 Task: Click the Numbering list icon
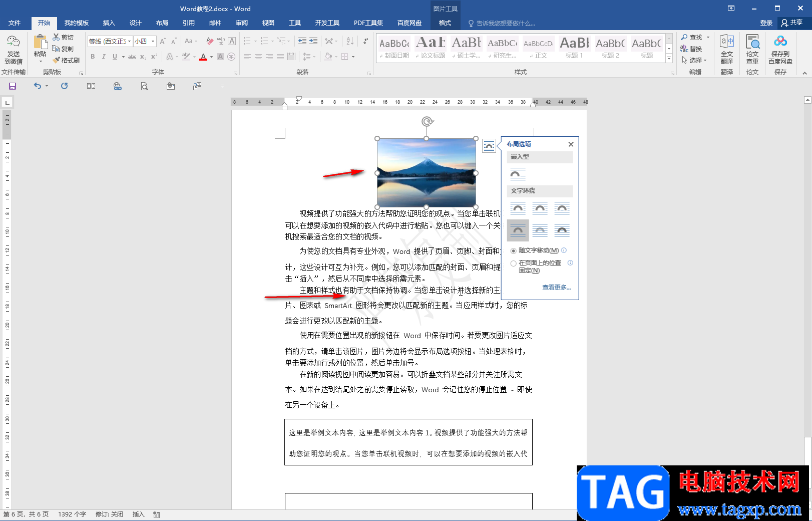click(x=264, y=41)
